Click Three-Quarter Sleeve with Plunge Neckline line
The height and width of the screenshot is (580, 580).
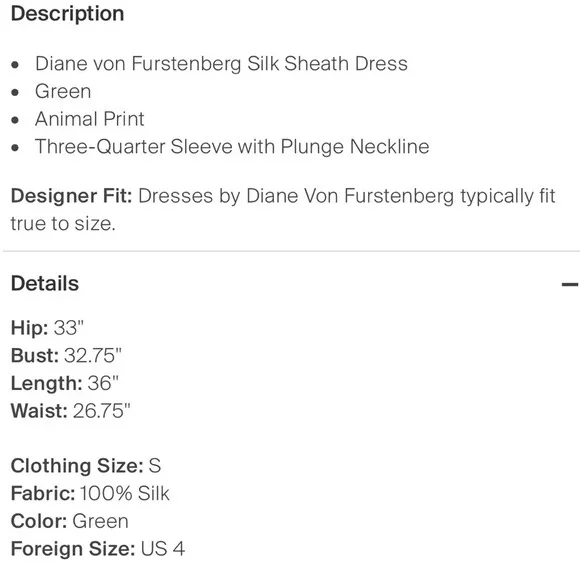click(232, 147)
